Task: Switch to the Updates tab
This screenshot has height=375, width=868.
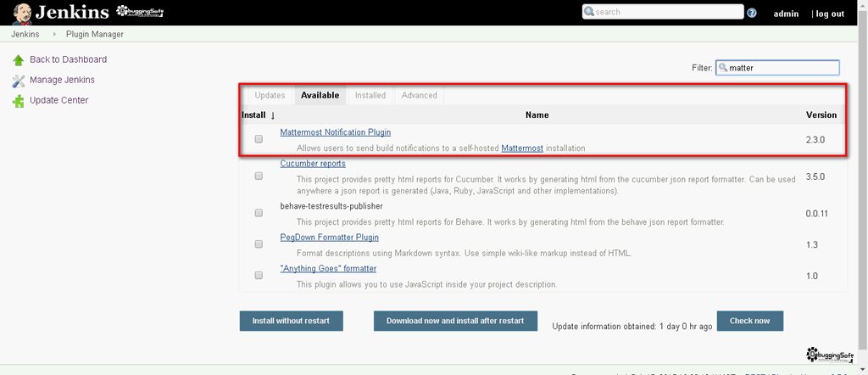Action: [270, 95]
